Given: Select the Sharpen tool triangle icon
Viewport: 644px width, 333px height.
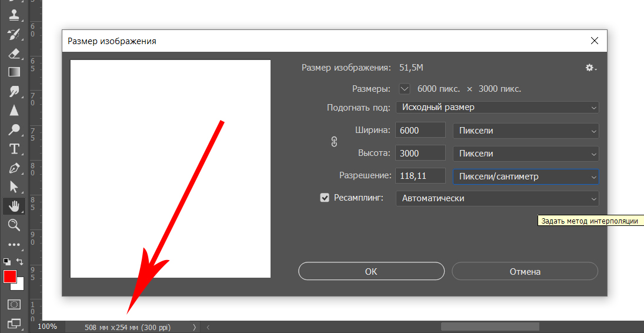Looking at the screenshot, I should tap(14, 110).
